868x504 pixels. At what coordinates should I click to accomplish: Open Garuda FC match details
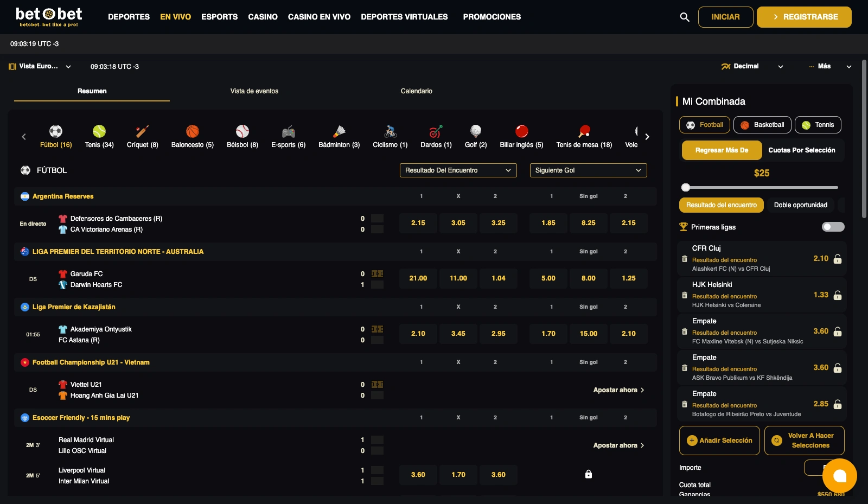(x=87, y=274)
